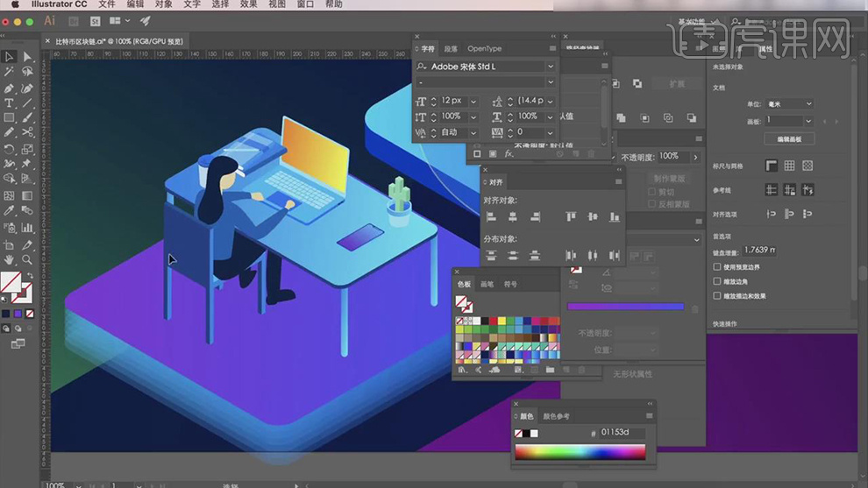Viewport: 868px width, 488px height.
Task: Switch to the OpenType tab
Action: tap(484, 49)
